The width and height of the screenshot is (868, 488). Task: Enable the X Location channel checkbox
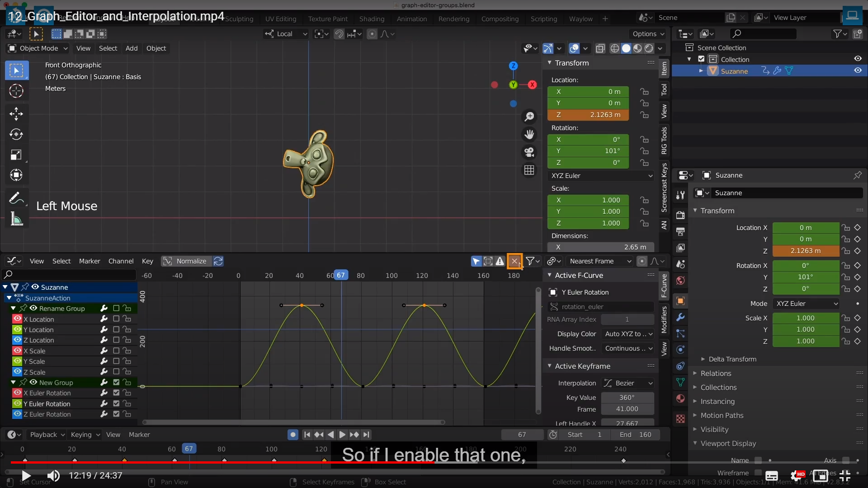[116, 319]
